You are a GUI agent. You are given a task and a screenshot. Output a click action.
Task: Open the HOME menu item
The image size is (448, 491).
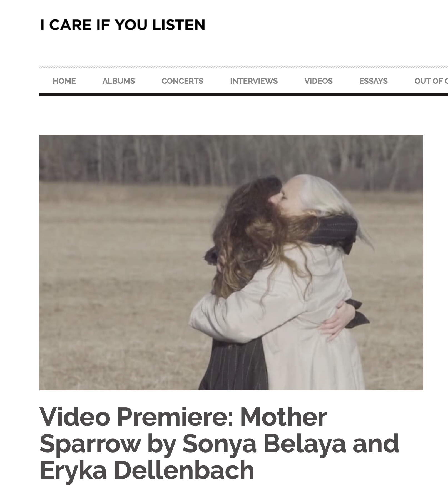pos(64,81)
